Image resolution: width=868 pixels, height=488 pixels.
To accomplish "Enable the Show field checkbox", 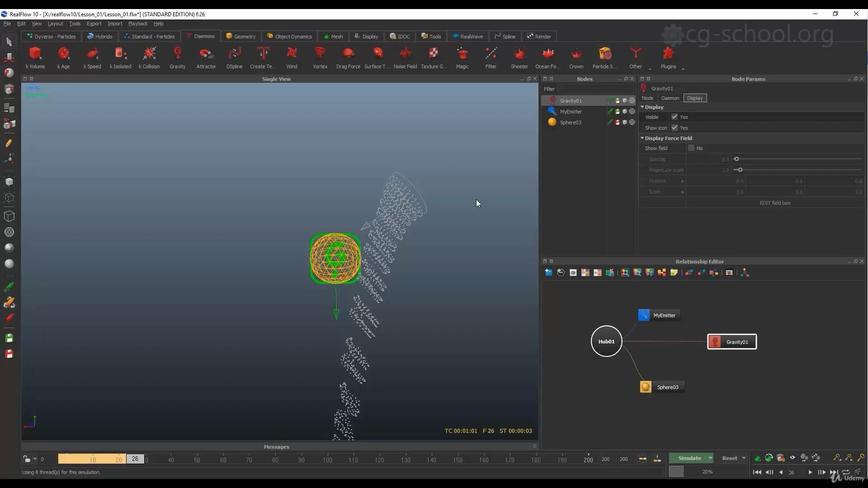I will pyautogui.click(x=691, y=148).
